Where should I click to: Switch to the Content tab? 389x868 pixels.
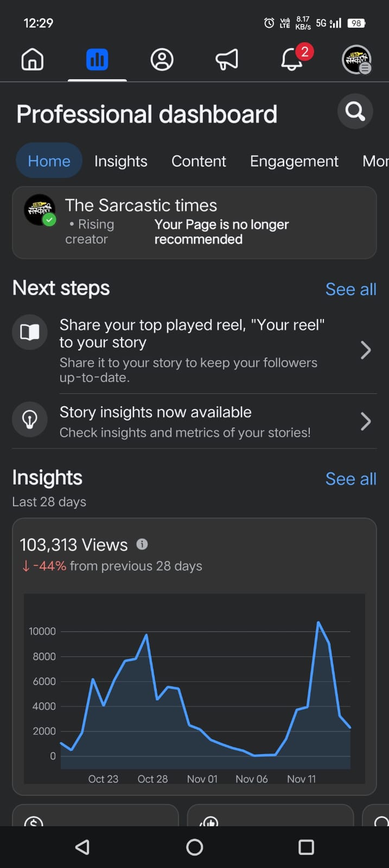coord(199,161)
